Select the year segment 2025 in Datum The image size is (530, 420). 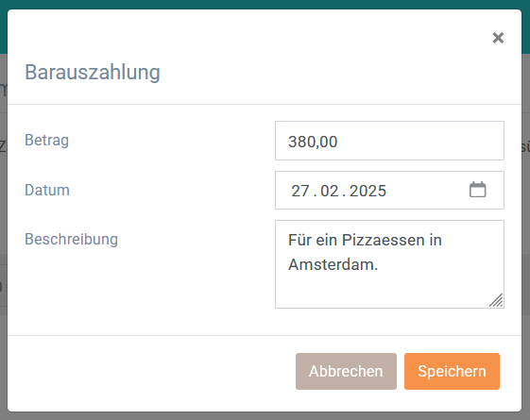tap(368, 191)
